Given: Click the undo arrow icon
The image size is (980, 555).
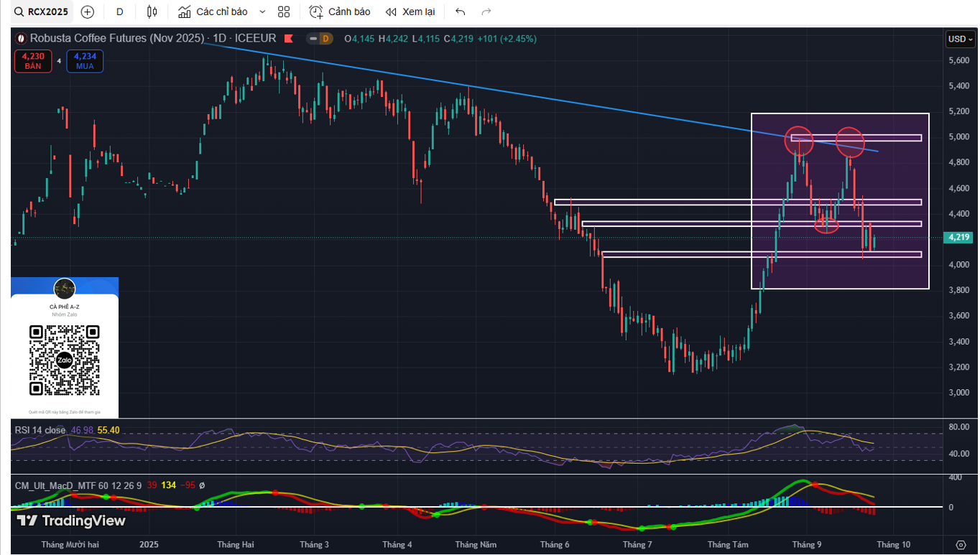Looking at the screenshot, I should [461, 11].
